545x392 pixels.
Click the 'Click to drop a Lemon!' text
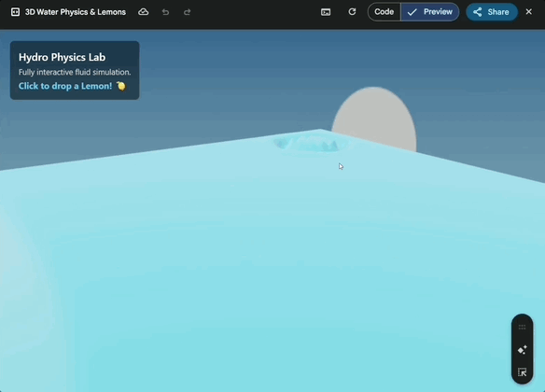65,86
